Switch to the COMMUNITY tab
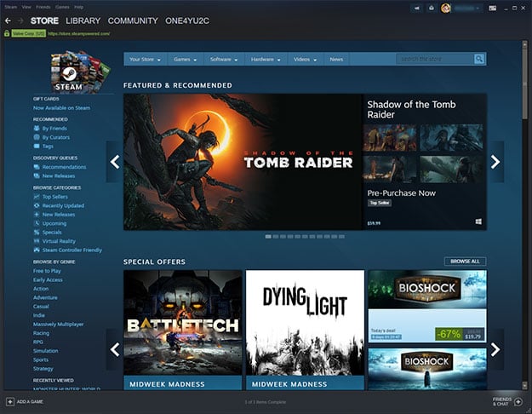532x414 pixels. coord(133,20)
